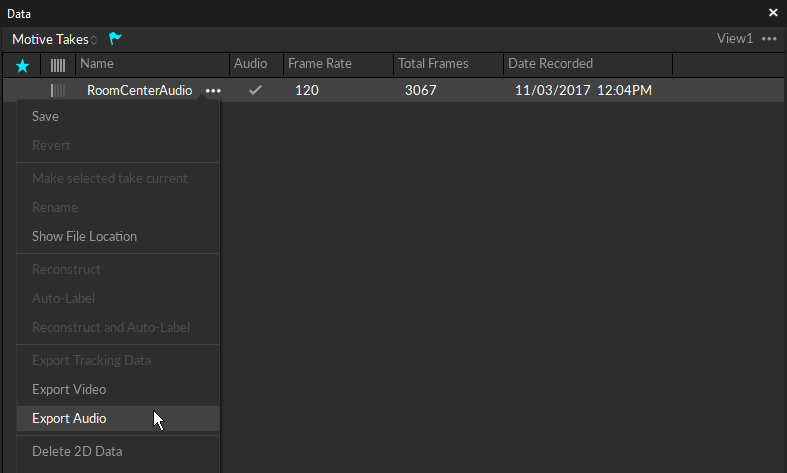
Task: Choose Save from the context menu
Action: click(x=46, y=117)
